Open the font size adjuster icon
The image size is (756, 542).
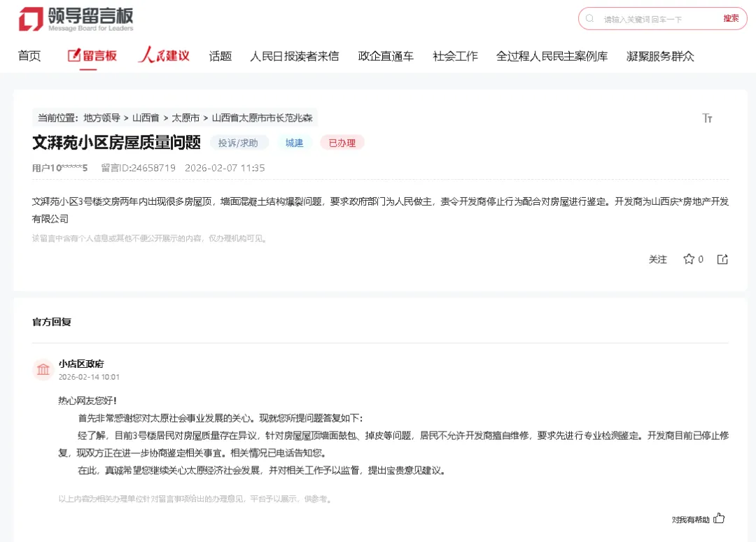(x=707, y=118)
